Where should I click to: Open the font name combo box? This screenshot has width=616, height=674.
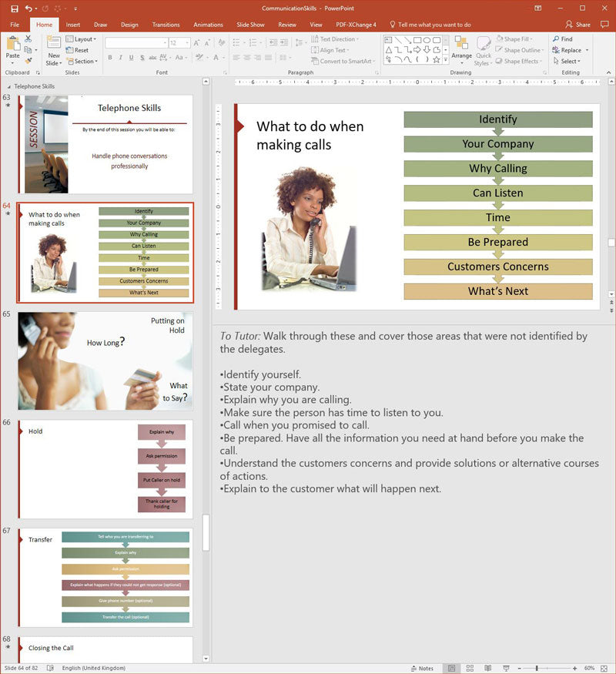click(x=136, y=43)
